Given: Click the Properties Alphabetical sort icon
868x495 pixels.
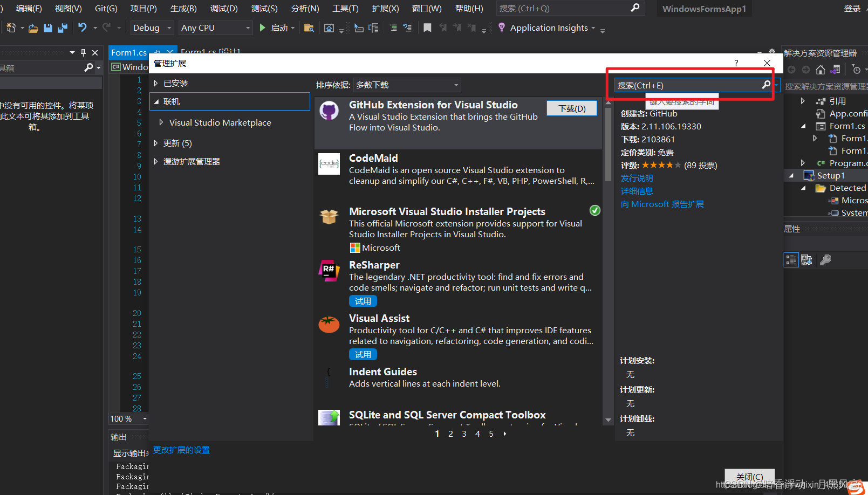Looking at the screenshot, I should 807,260.
